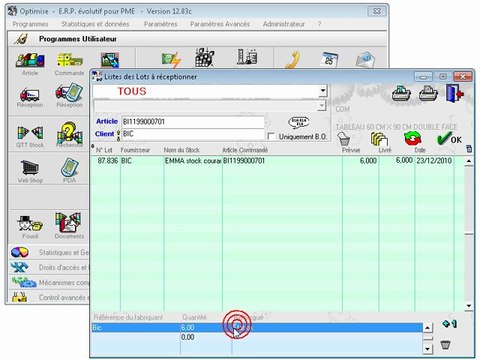Click into the Client input field
This screenshot has height=360, width=480.
click(193, 134)
